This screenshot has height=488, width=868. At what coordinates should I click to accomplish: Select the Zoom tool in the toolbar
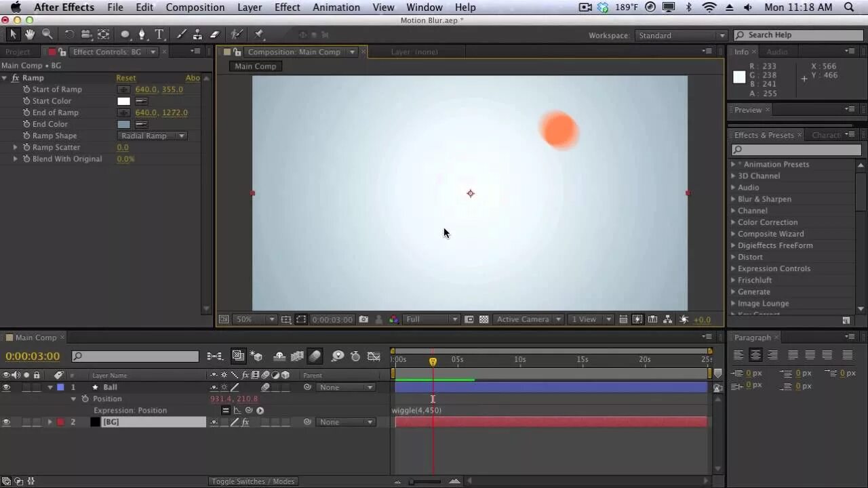tap(47, 35)
